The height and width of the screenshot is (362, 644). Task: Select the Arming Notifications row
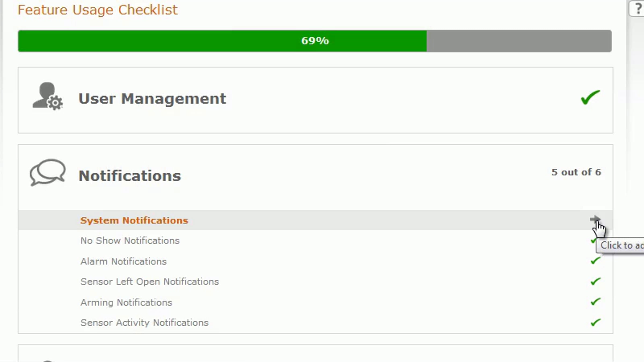316,302
